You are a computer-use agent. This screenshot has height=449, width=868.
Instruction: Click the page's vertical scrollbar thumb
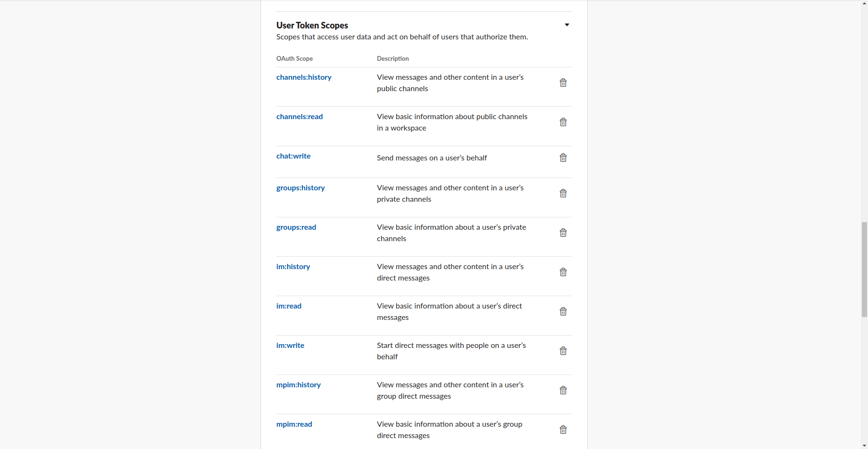point(864,269)
